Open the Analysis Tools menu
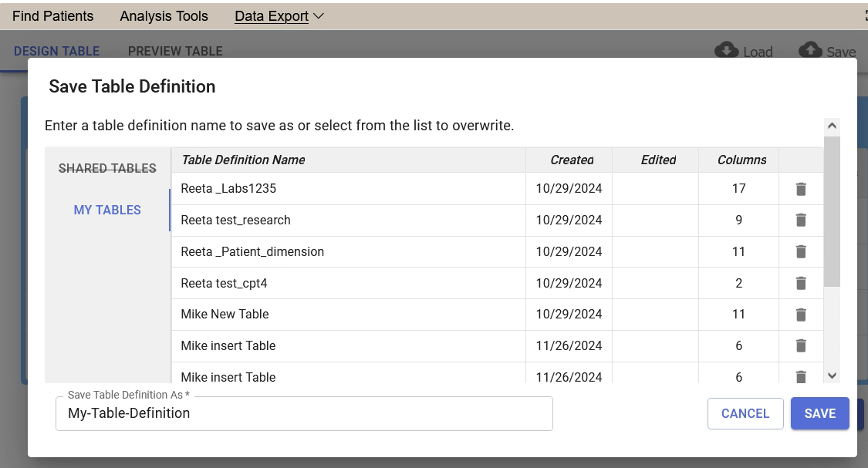 click(164, 16)
